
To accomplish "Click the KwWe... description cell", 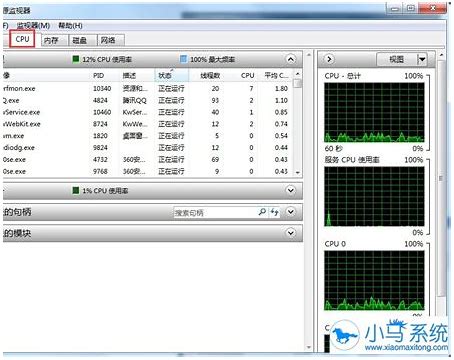I will pyautogui.click(x=134, y=124).
